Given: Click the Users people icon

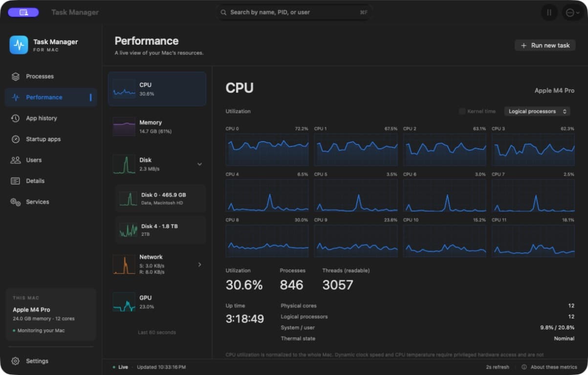Looking at the screenshot, I should click(16, 160).
